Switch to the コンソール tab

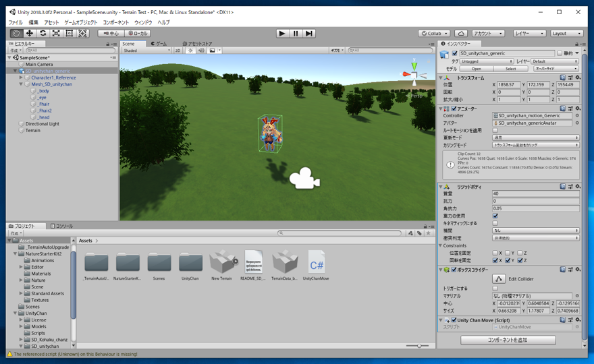61,226
